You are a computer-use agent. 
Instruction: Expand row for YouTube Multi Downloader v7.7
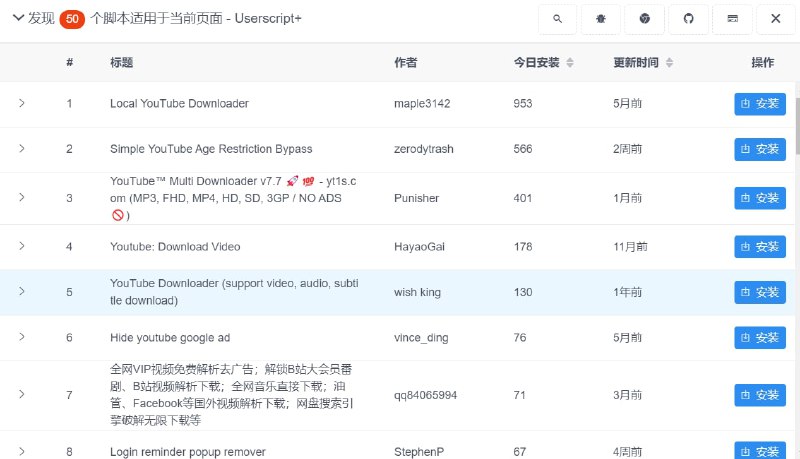click(22, 198)
